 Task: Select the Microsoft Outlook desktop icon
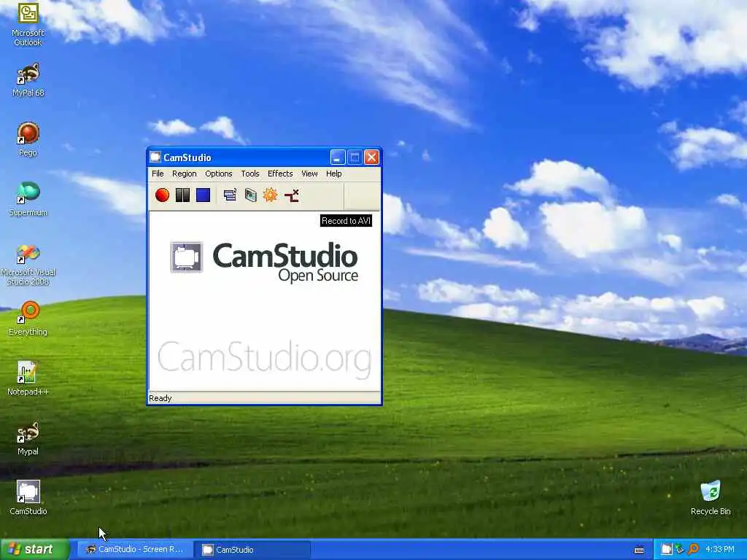pyautogui.click(x=28, y=24)
